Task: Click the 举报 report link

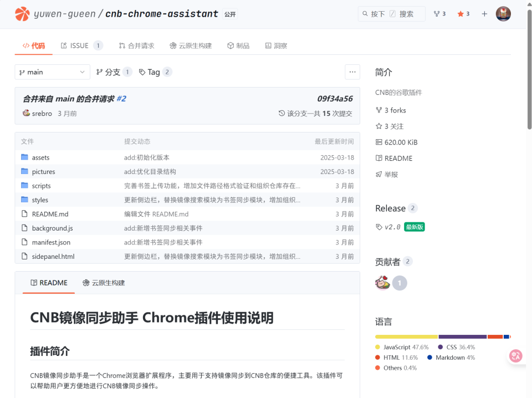Action: coord(386,175)
